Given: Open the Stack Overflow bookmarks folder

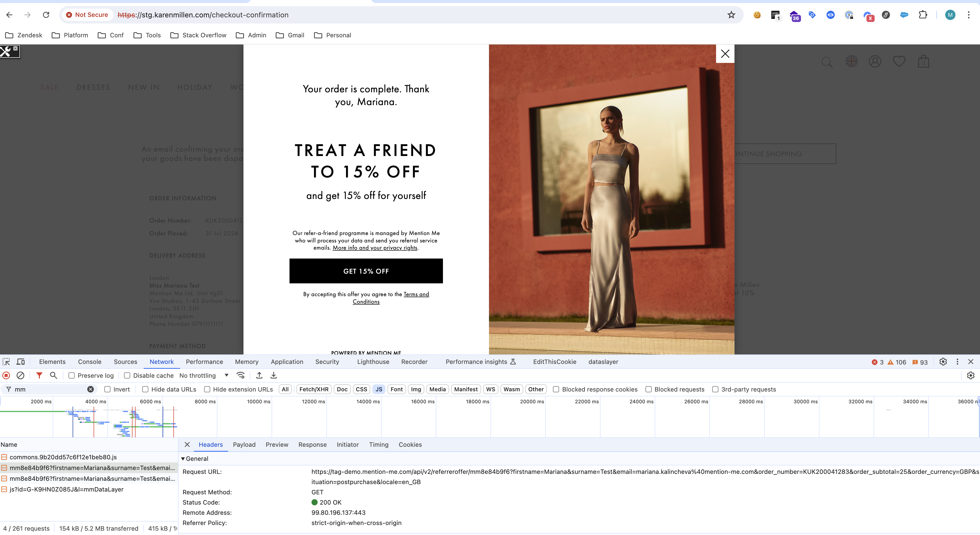Looking at the screenshot, I should [198, 35].
